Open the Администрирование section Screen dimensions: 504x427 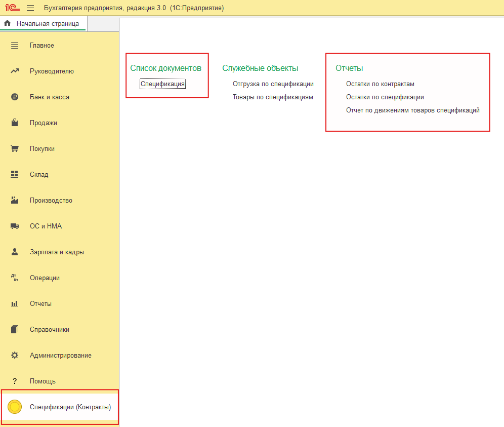[x=60, y=355]
